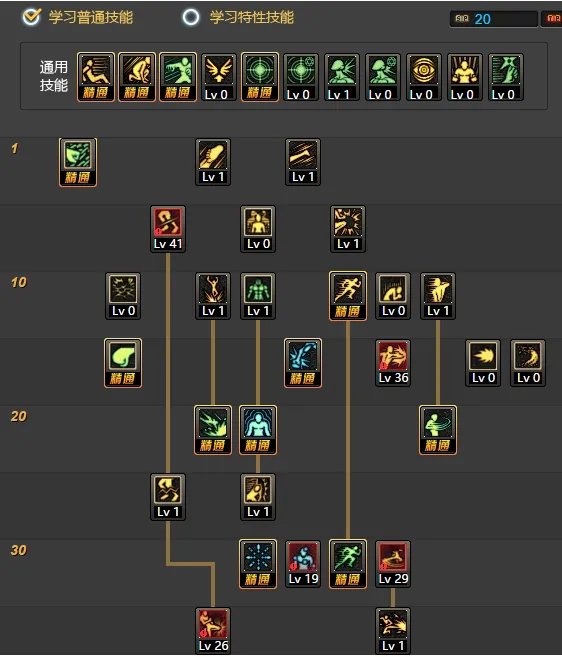Click the Lv 36 red punch skill
The width and height of the screenshot is (562, 657).
tap(393, 363)
